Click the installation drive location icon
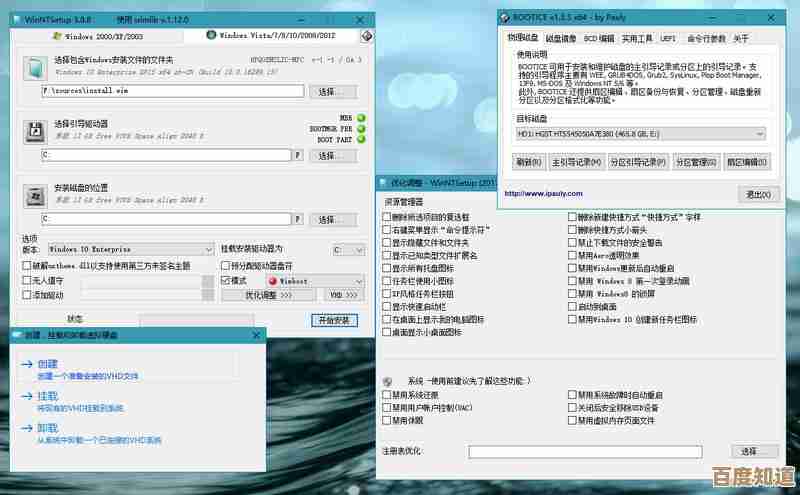Viewport: 800px width, 495px height. (x=34, y=194)
